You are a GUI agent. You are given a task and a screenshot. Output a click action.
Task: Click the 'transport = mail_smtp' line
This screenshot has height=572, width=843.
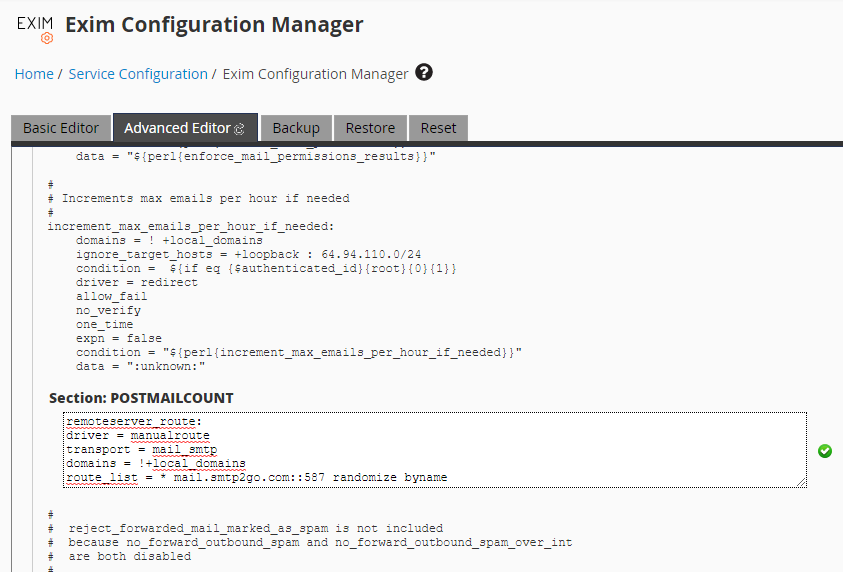141,449
